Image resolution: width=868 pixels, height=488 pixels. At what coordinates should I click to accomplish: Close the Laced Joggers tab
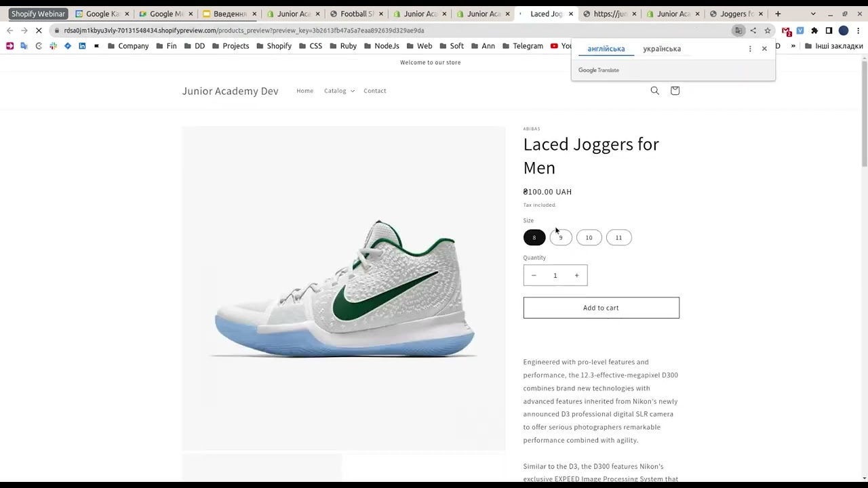tap(571, 14)
